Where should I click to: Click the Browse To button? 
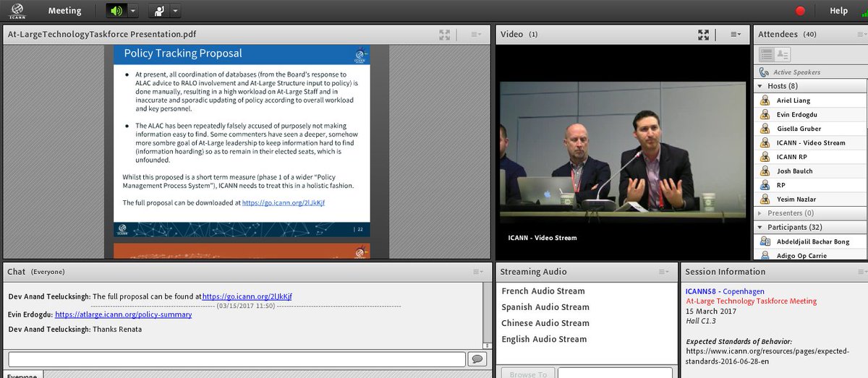pos(528,374)
